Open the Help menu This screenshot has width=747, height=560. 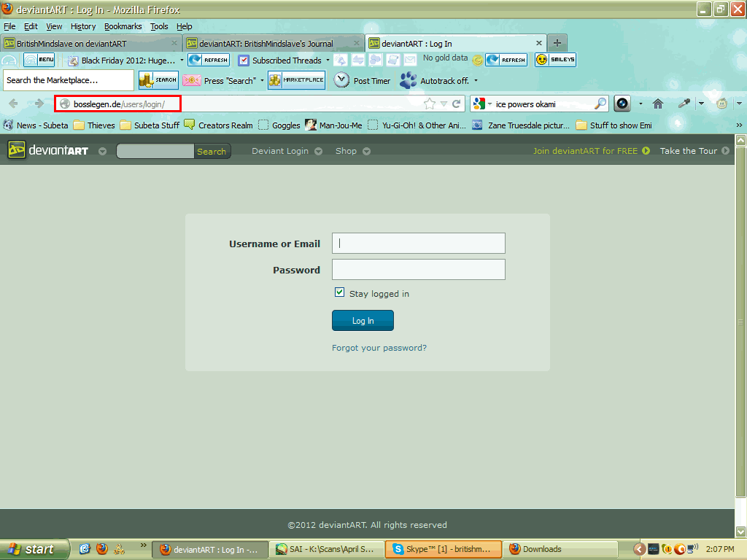pos(184,26)
